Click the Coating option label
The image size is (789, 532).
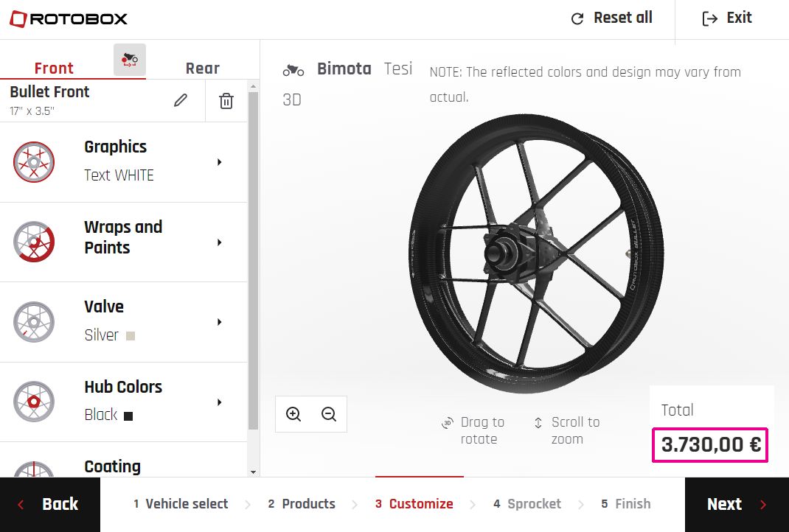coord(112,467)
